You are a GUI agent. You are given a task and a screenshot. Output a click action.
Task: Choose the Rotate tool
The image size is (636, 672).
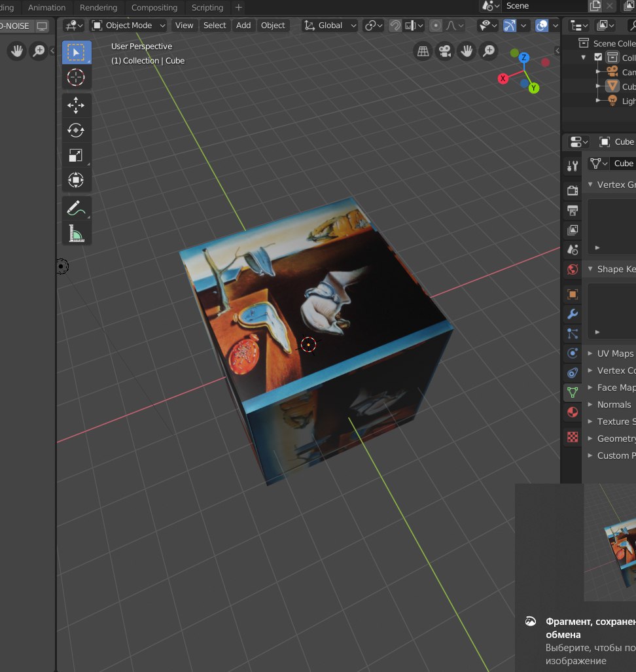pos(77,130)
